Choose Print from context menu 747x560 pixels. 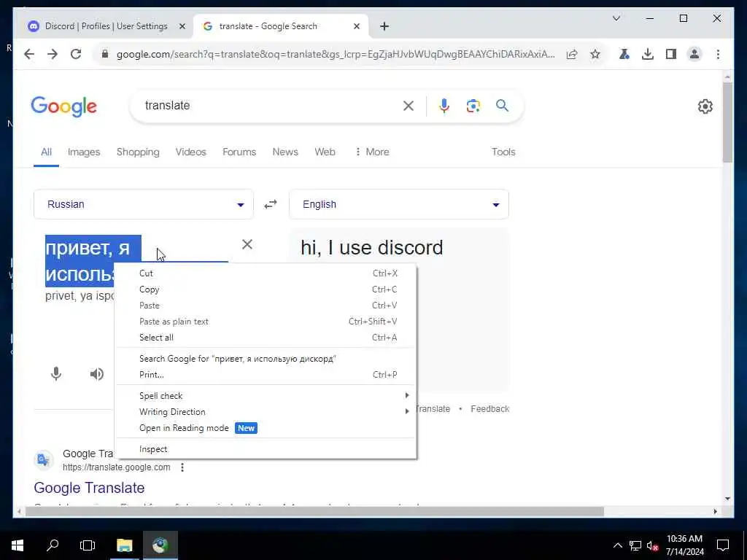pos(266,375)
